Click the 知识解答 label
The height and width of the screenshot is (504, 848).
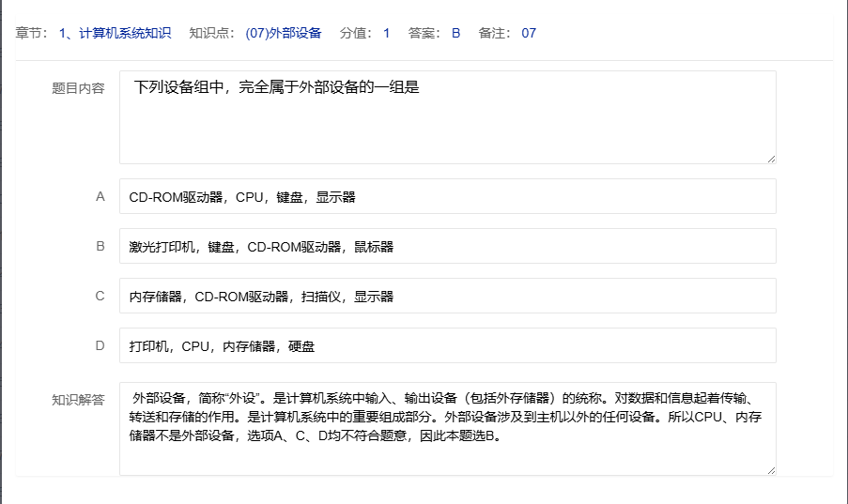pyautogui.click(x=78, y=400)
